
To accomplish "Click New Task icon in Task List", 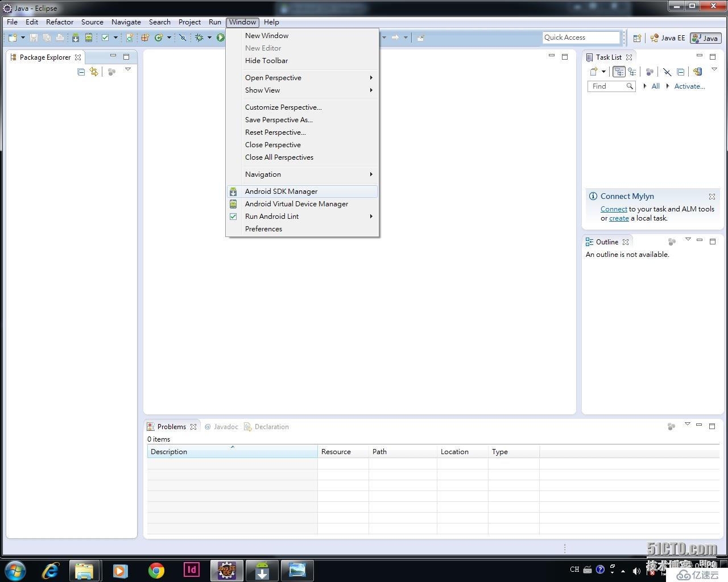I will (x=594, y=72).
